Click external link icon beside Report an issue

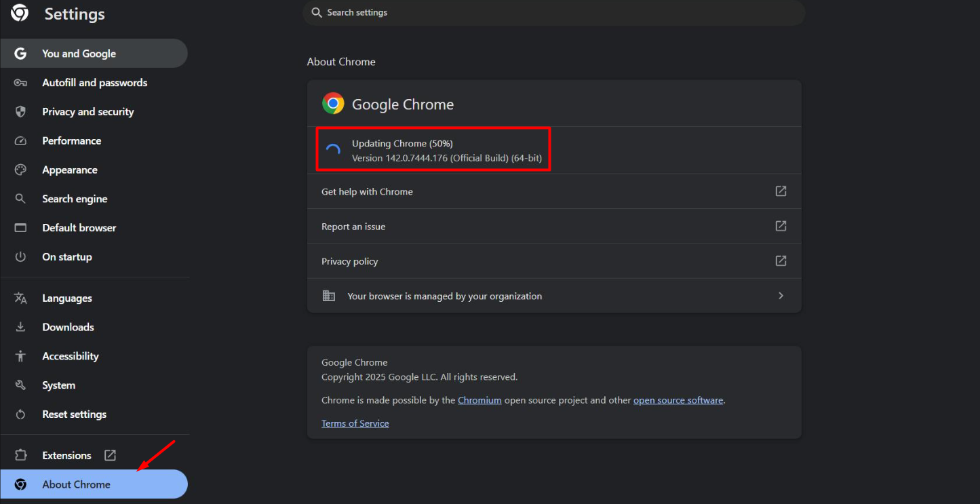[781, 226]
